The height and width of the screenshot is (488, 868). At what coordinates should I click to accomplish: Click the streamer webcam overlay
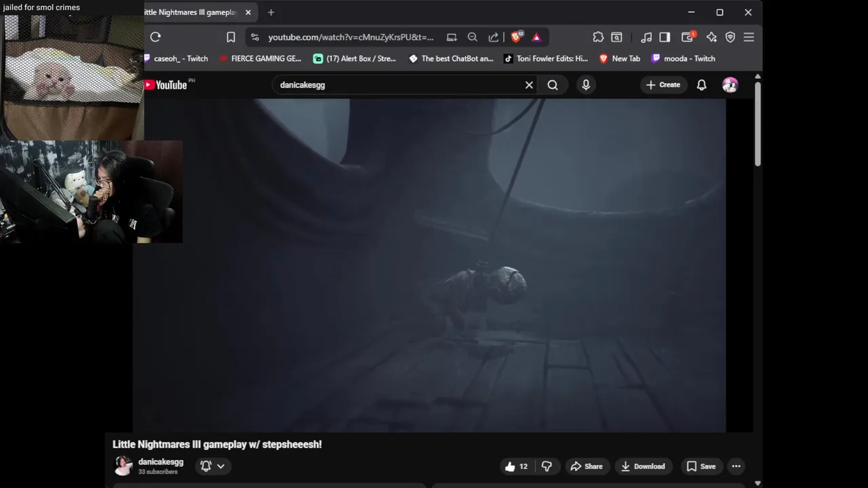click(x=91, y=191)
